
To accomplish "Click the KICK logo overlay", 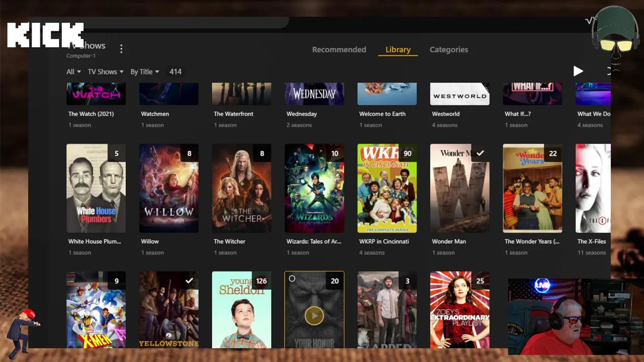I will click(x=45, y=35).
